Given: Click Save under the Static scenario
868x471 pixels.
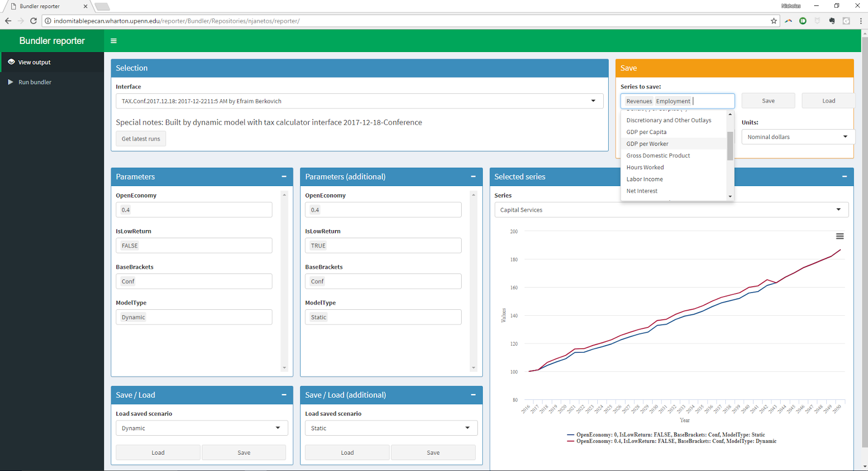Looking at the screenshot, I should (433, 453).
